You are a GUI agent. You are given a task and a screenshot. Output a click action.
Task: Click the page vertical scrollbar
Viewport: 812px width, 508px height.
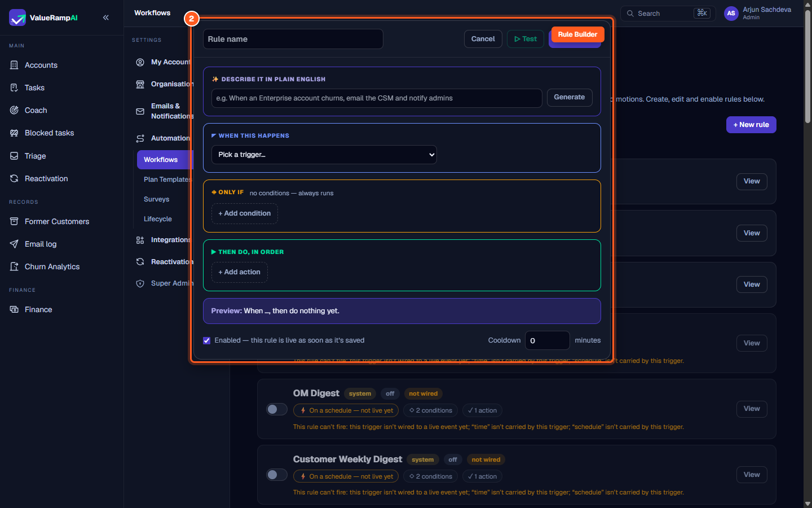[x=807, y=67]
